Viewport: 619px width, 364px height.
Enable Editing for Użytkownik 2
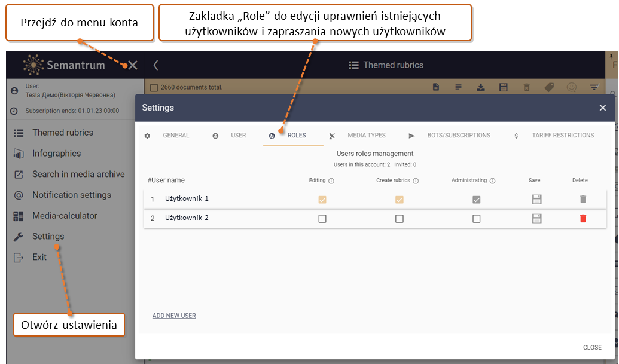pyautogui.click(x=322, y=219)
